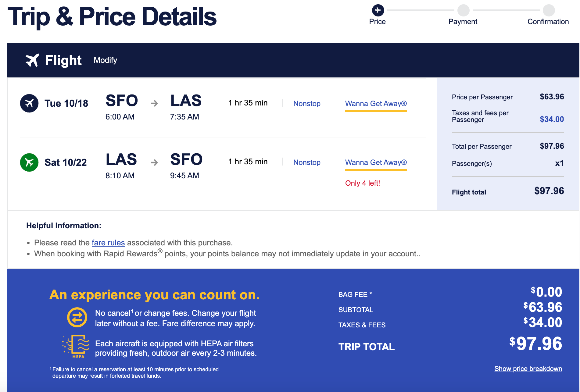The image size is (580, 392).
Task: Open the fare rules link
Action: (x=108, y=243)
